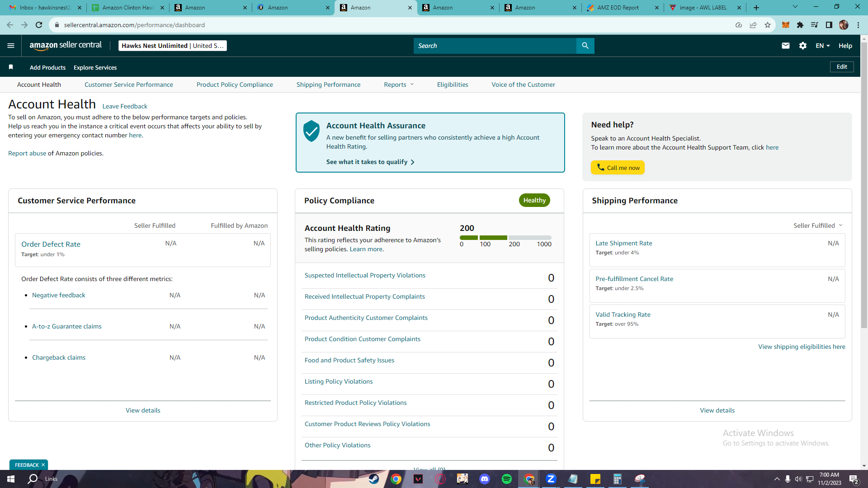868x488 pixels.
Task: Open Hawks Nest Unlimited account switcher
Action: 172,46
